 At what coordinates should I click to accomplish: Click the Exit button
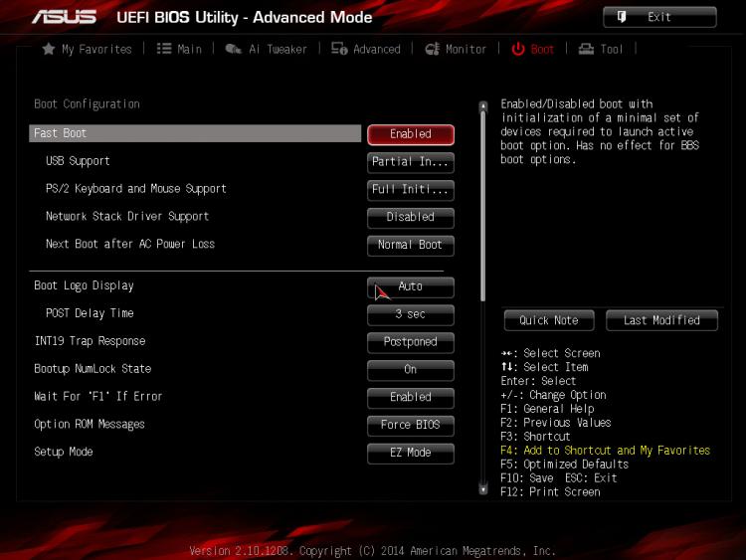[659, 17]
